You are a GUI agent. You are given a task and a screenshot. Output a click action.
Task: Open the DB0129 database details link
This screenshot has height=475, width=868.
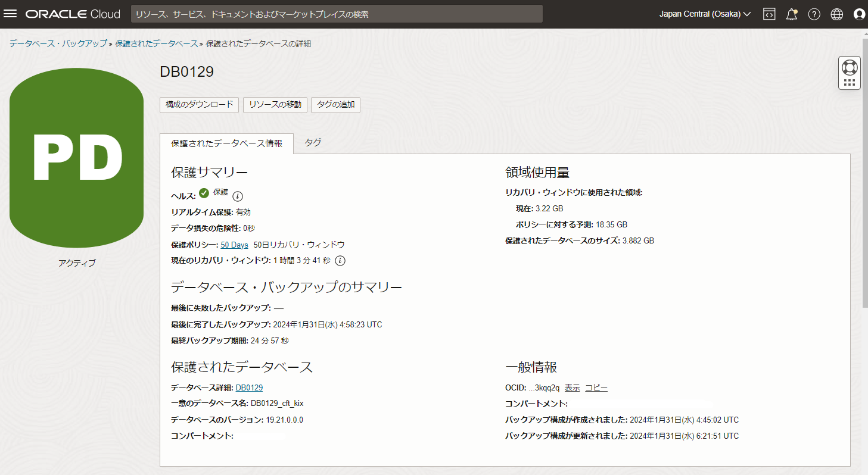point(249,387)
